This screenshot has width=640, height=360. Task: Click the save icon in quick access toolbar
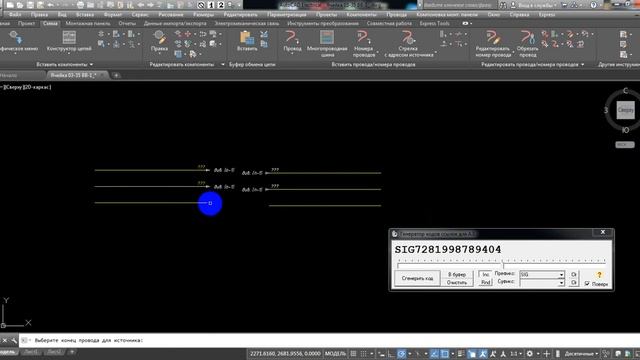click(30, 5)
